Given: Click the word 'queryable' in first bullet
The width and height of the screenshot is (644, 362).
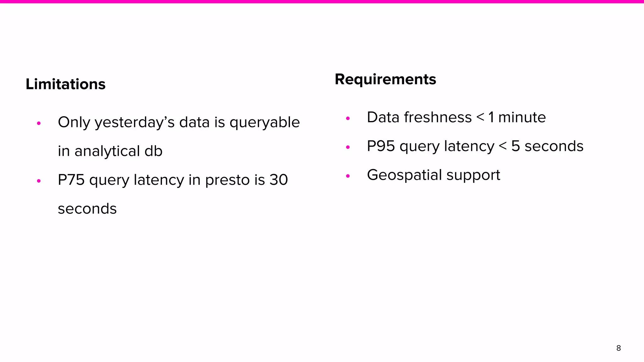Looking at the screenshot, I should pos(264,122).
